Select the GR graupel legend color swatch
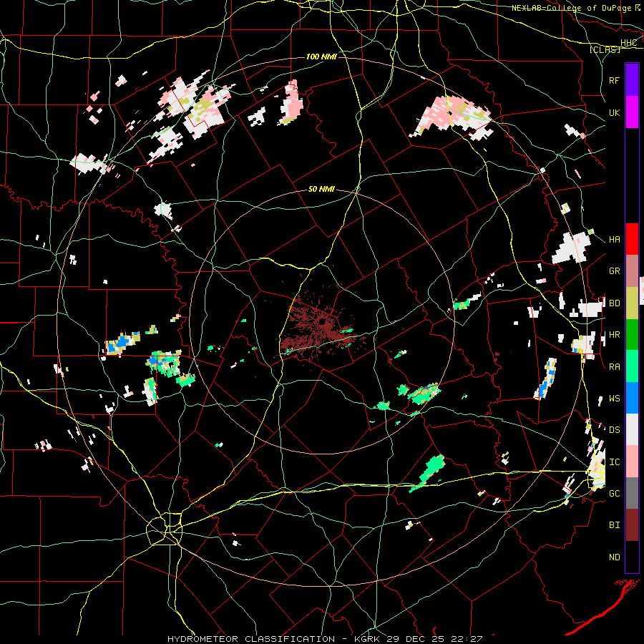Image resolution: width=644 pixels, height=644 pixels. click(x=632, y=271)
